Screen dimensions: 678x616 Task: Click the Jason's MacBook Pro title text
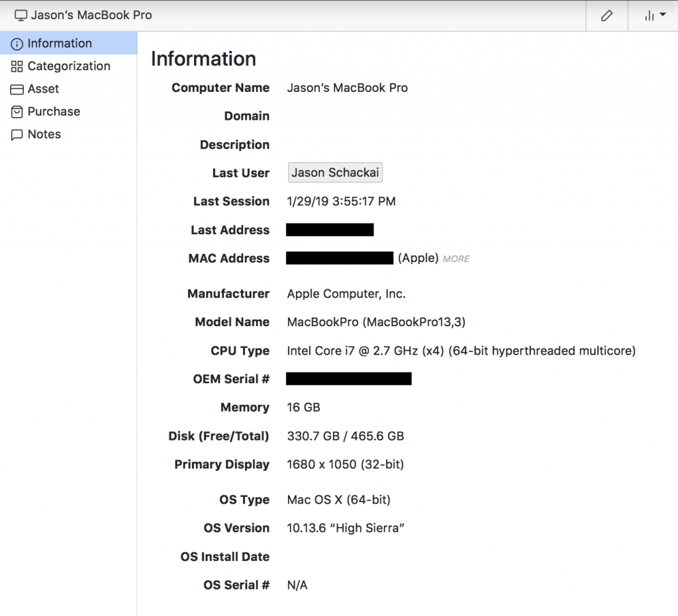(x=91, y=15)
